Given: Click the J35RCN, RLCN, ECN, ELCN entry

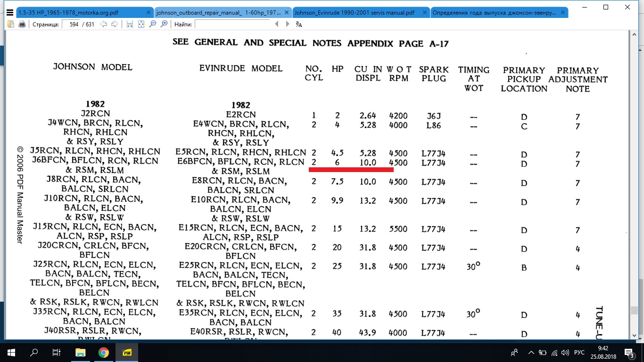Looking at the screenshot, I should (x=95, y=312).
